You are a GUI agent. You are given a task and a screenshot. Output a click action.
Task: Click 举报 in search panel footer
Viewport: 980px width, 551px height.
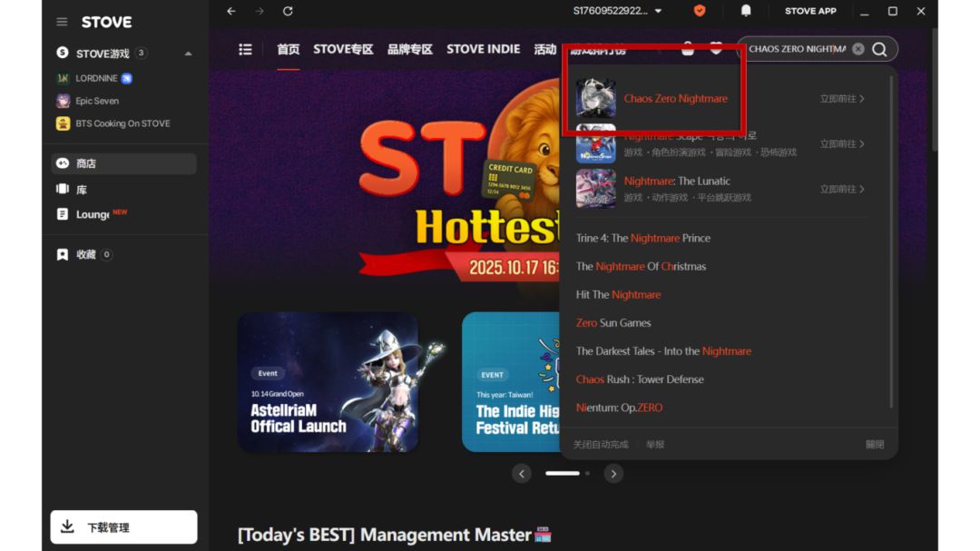tap(655, 444)
